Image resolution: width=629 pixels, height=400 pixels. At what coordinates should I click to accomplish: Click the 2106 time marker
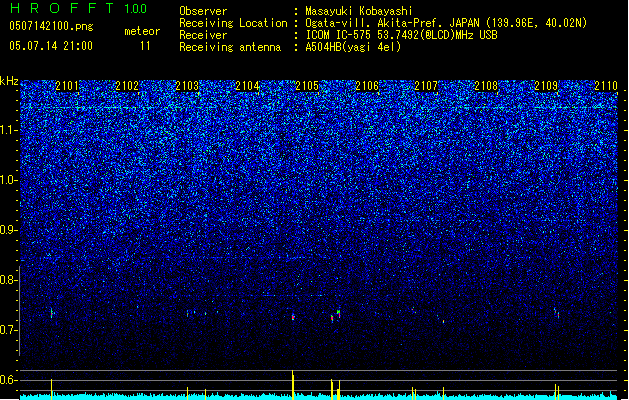click(x=367, y=86)
